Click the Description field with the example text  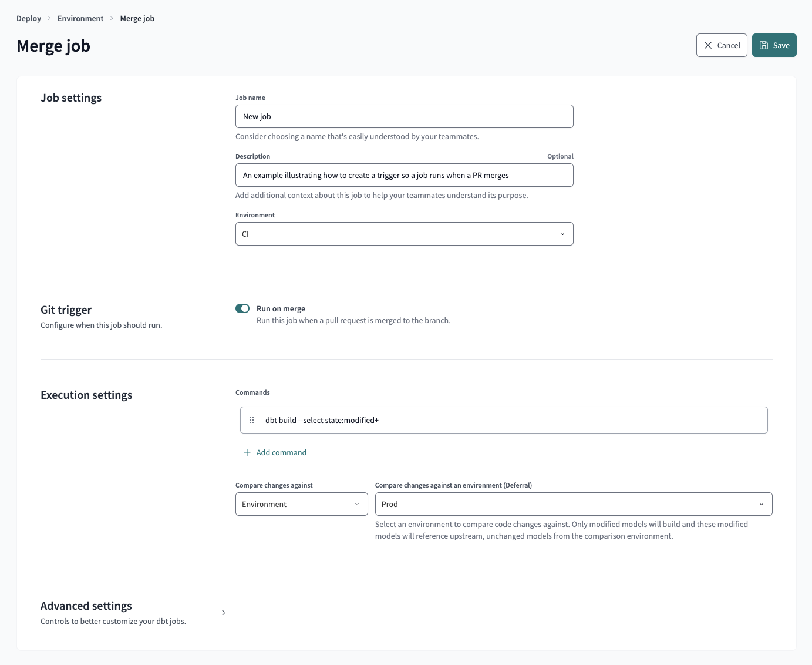point(404,175)
